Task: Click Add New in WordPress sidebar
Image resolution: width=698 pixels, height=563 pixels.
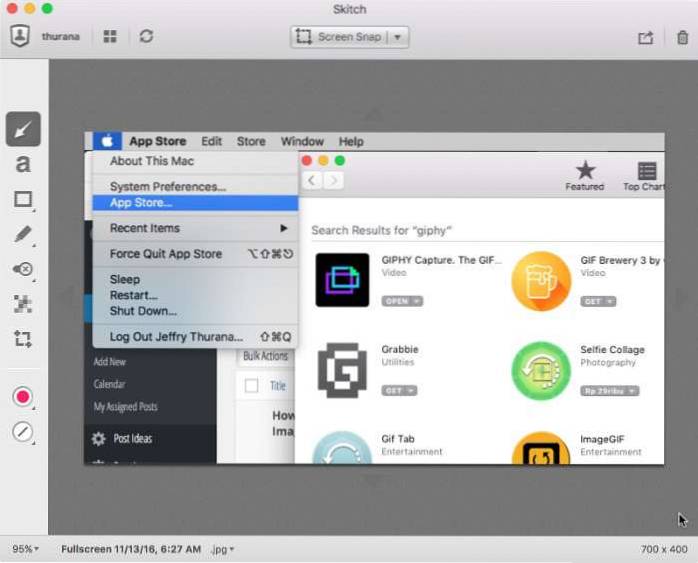Action: click(x=110, y=362)
